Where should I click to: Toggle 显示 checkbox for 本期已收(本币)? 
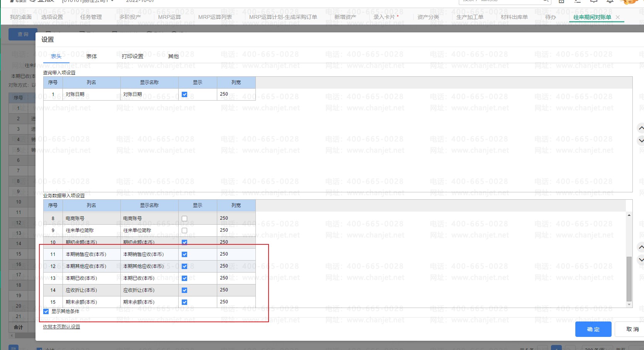pyautogui.click(x=184, y=278)
